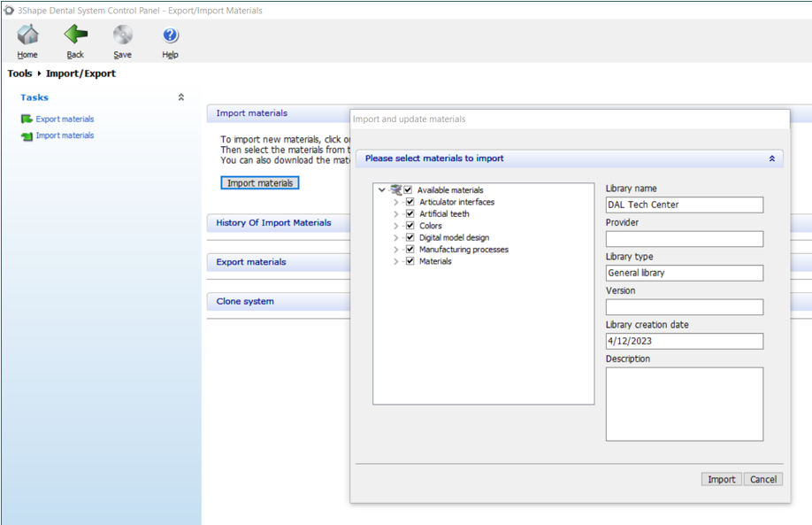This screenshot has width=812, height=525.
Task: Expand the Artificial teeth node
Action: pyautogui.click(x=395, y=214)
